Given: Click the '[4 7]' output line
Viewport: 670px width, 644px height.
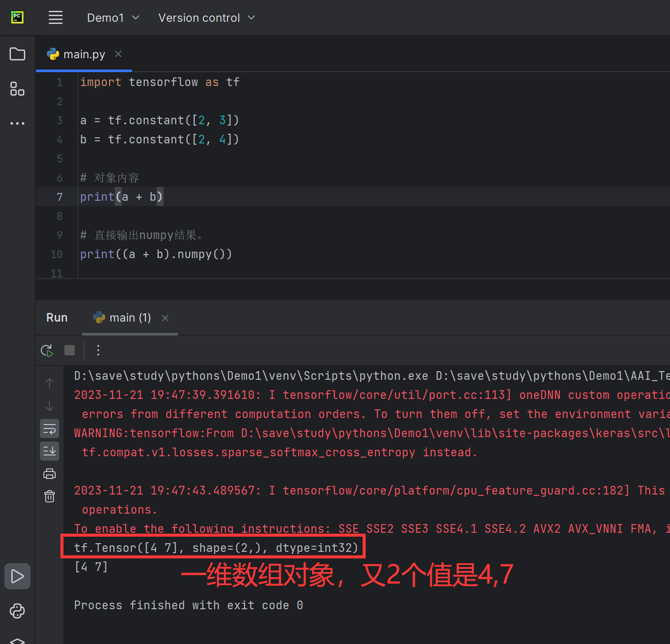Looking at the screenshot, I should pyautogui.click(x=91, y=567).
